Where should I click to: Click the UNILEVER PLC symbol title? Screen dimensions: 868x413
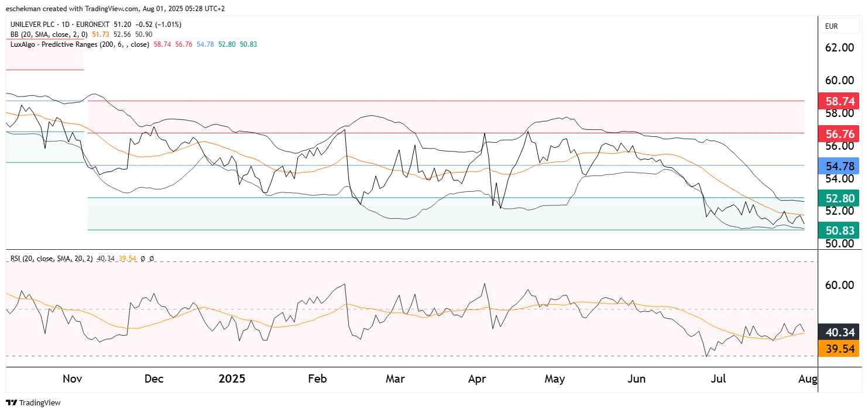(43, 25)
